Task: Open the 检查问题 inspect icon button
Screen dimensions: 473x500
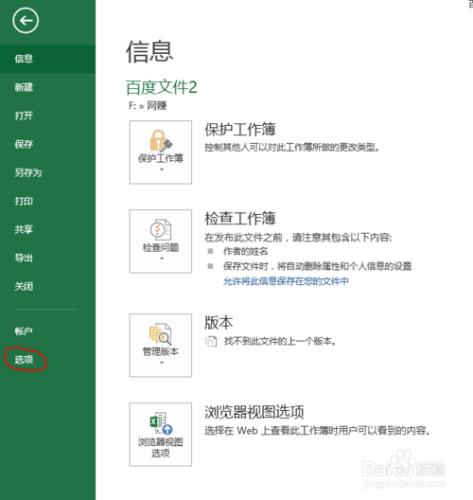Action: (x=160, y=241)
